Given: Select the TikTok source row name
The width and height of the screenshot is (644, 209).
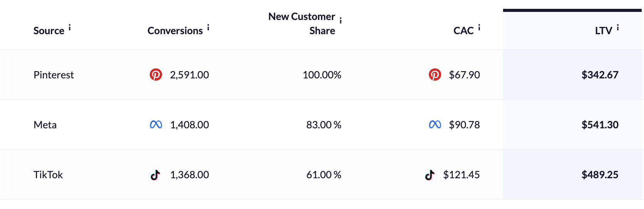Looking at the screenshot, I should 48,175.
